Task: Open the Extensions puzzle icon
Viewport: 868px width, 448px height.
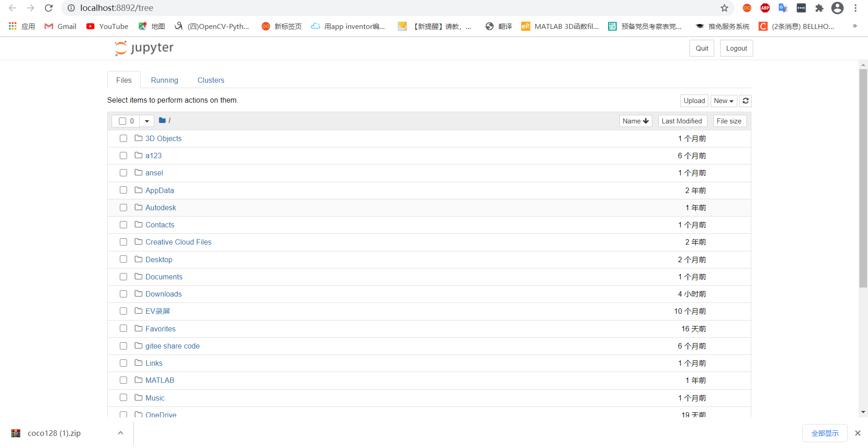Action: [x=819, y=8]
